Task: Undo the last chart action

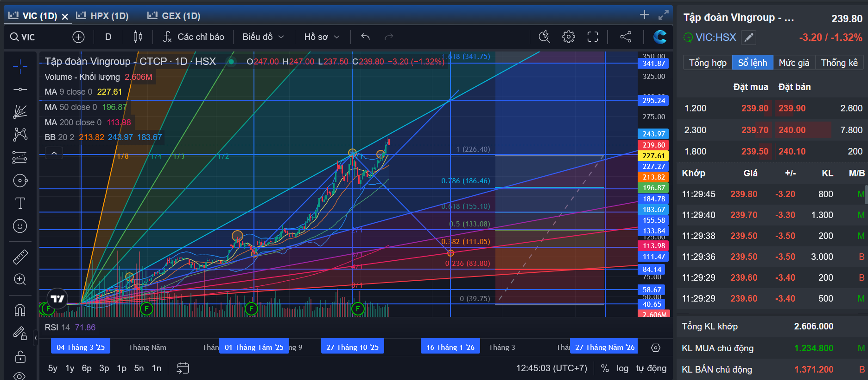Action: click(365, 37)
